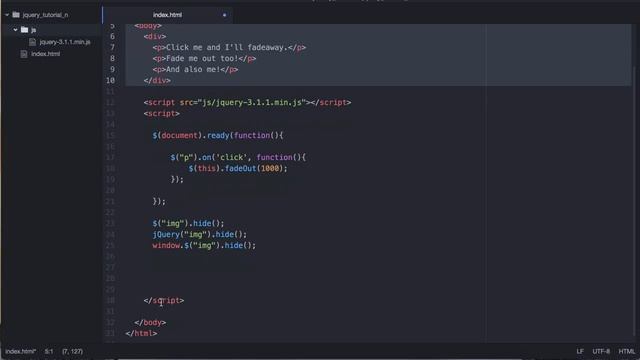Image resolution: width=640 pixels, height=360 pixels.
Task: Click the js folder icon
Action: (x=24, y=30)
